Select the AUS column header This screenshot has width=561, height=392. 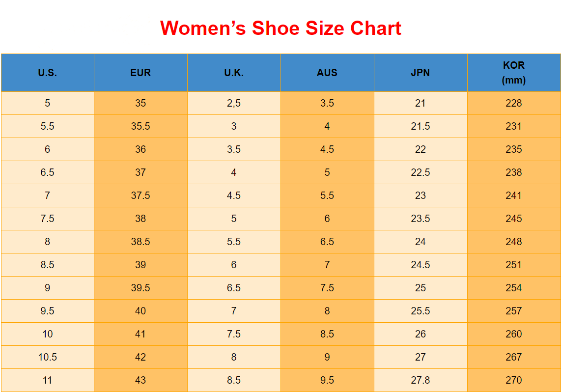coord(327,73)
